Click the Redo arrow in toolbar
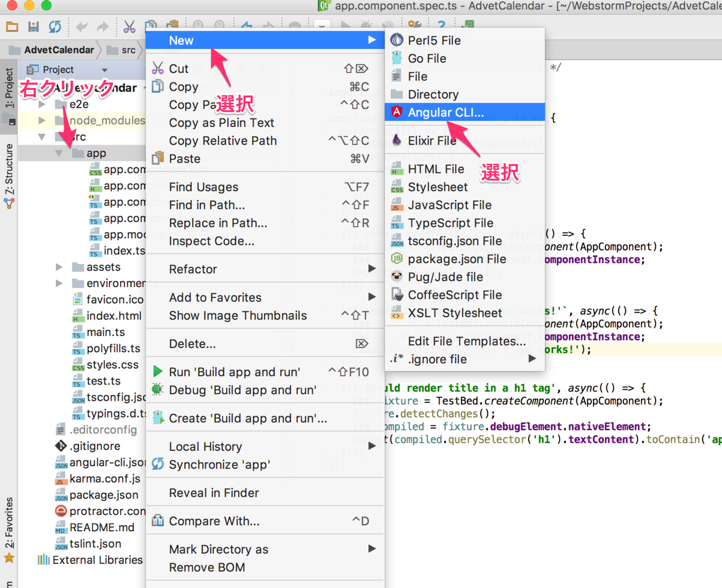This screenshot has width=722, height=588. [x=102, y=26]
